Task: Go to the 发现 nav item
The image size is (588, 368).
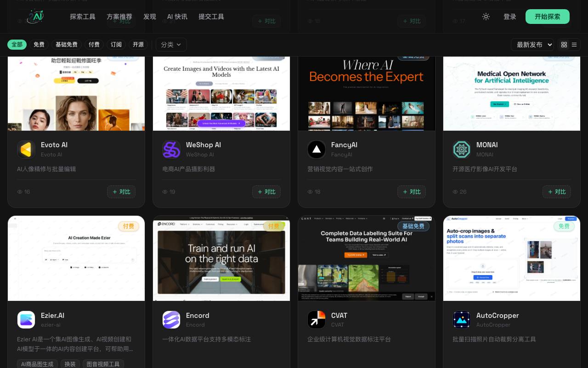Action: pyautogui.click(x=150, y=17)
